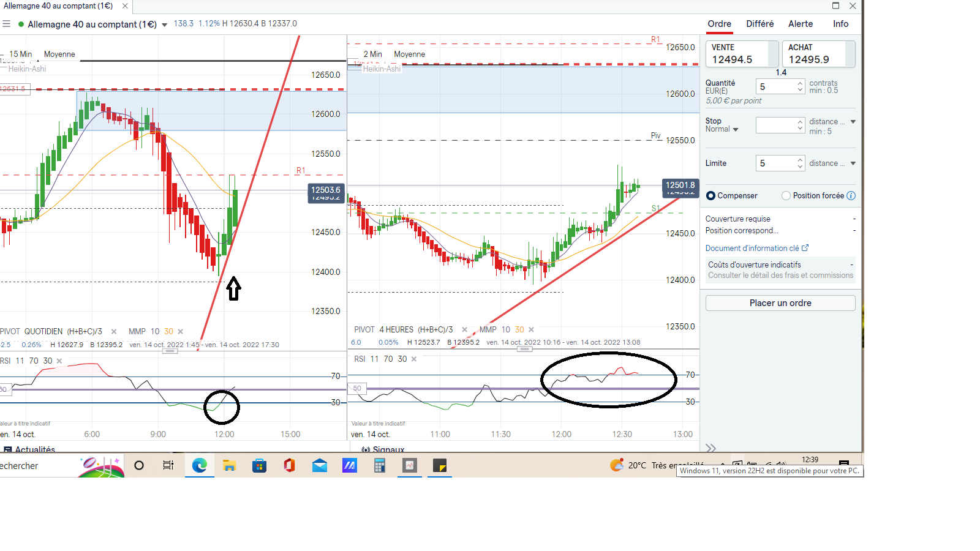Open Cortana from the taskbar

139,465
